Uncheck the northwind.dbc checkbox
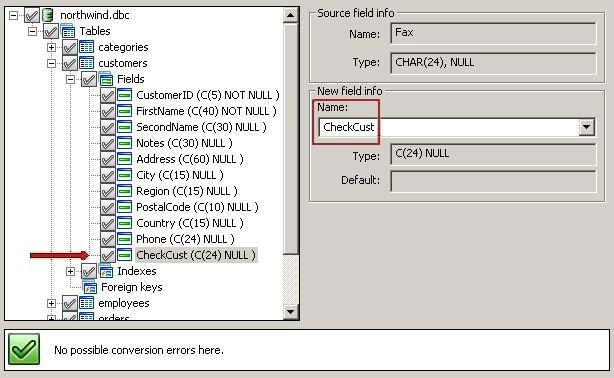This screenshot has width=614, height=378. coord(31,16)
